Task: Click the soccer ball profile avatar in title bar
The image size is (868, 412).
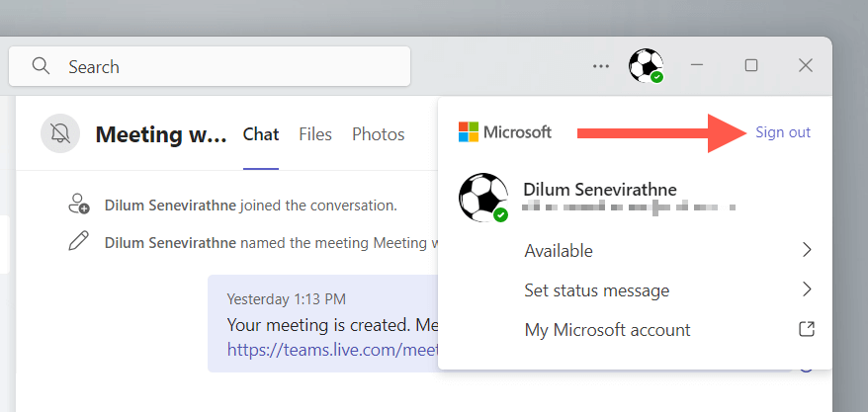Action: (646, 66)
